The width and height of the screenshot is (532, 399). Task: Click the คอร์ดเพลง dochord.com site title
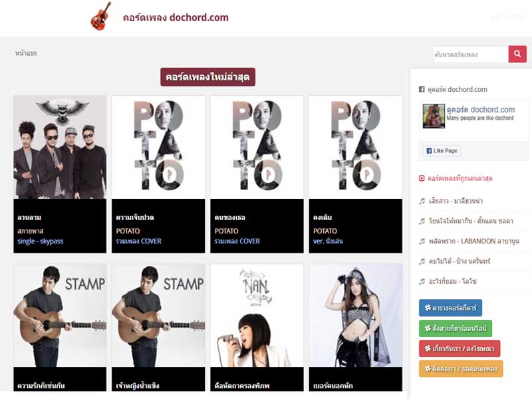[176, 17]
